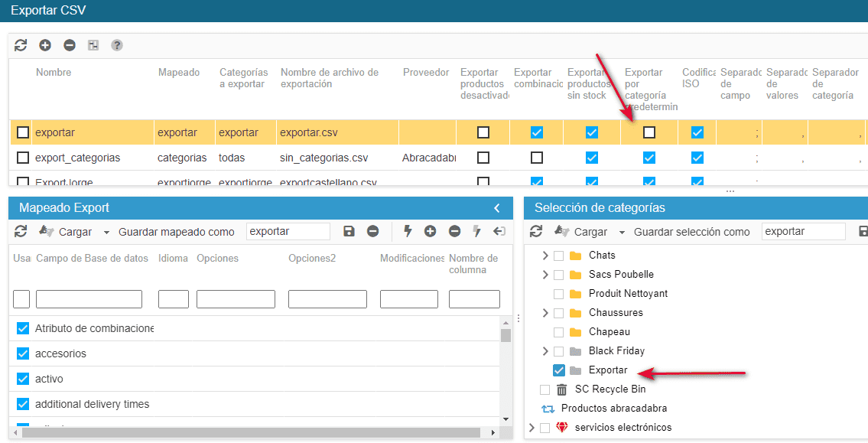Expand the Black Friday category

tap(545, 351)
